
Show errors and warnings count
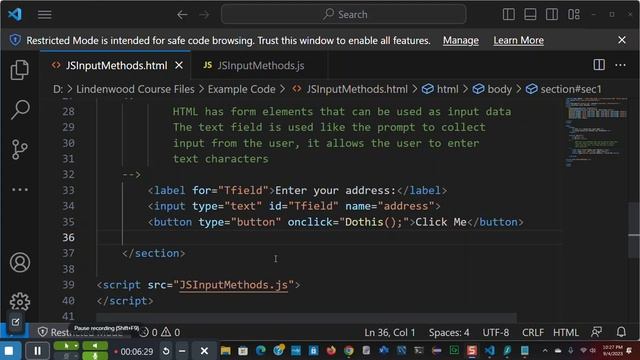[x=160, y=332]
